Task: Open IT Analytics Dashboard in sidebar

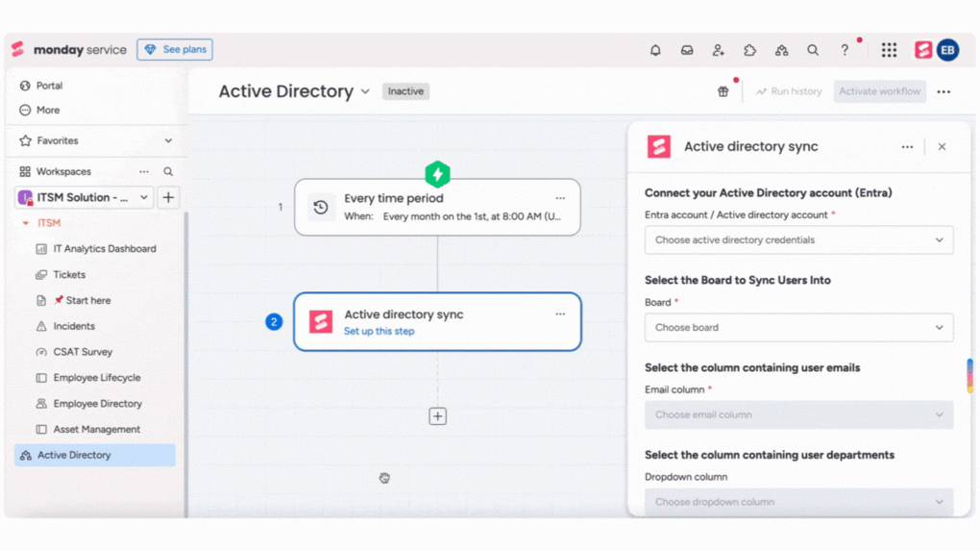Action: (x=104, y=249)
